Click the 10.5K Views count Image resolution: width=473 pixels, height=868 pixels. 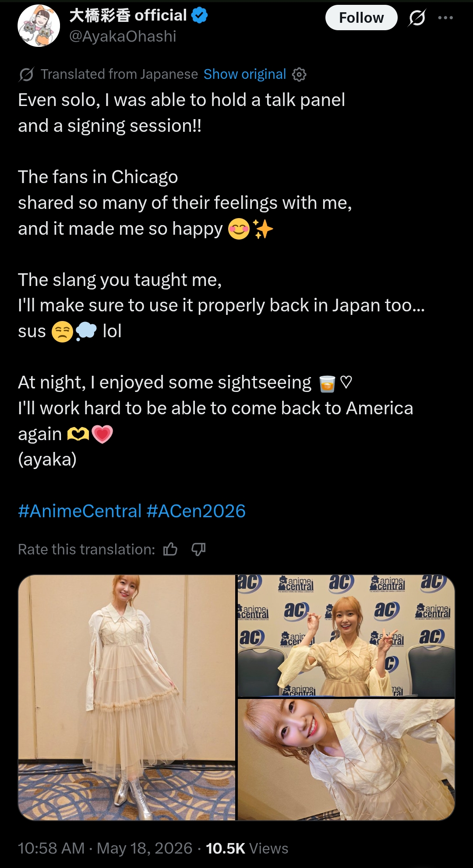tap(247, 848)
